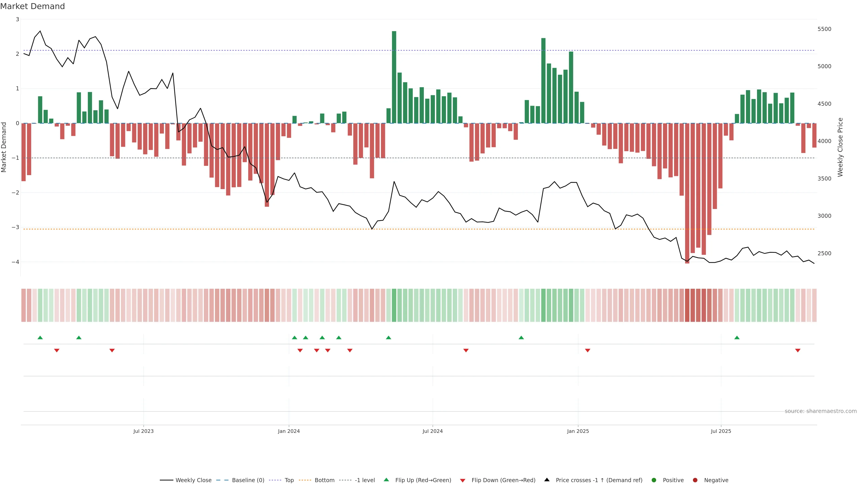Click the Jul 2024 x-axis label

pos(433,431)
